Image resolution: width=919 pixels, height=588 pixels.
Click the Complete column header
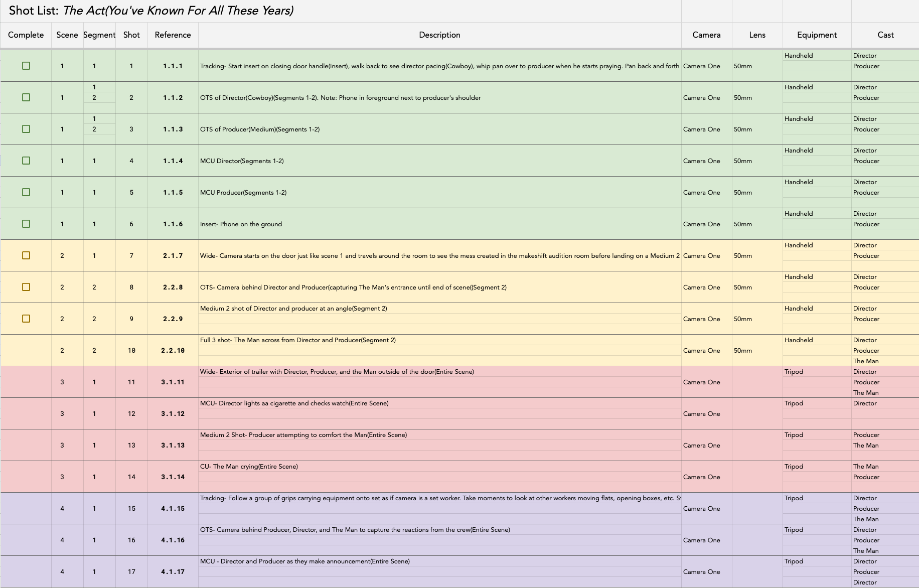(x=26, y=35)
